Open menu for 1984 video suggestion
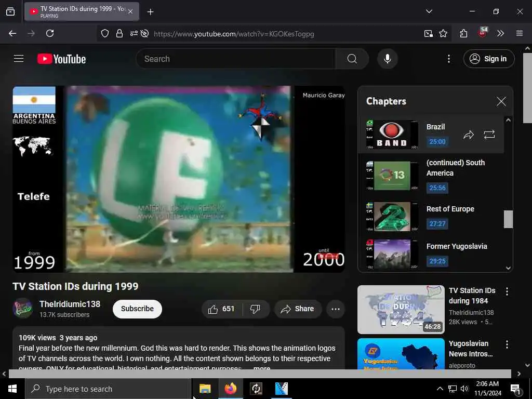 point(507,291)
